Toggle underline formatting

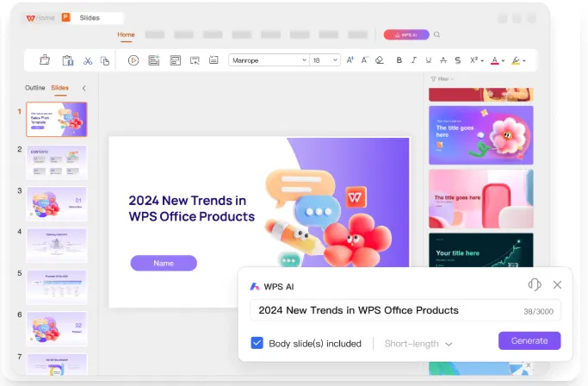point(428,60)
